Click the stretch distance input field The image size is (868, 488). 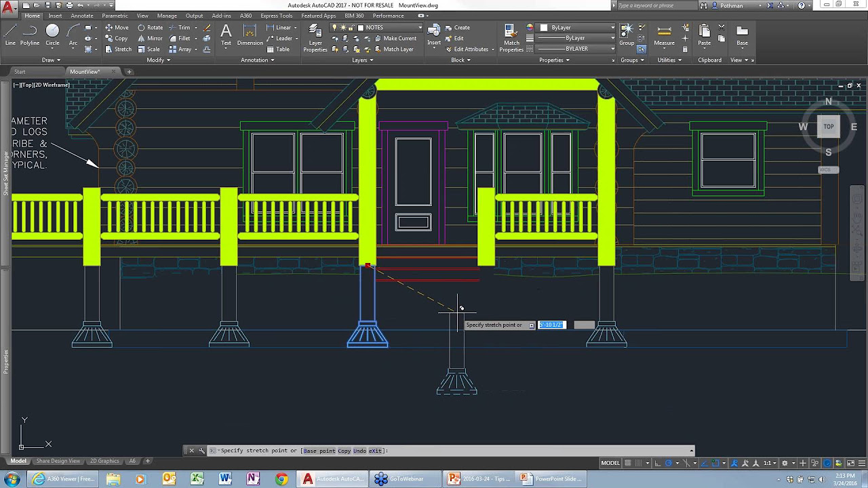[x=551, y=325]
